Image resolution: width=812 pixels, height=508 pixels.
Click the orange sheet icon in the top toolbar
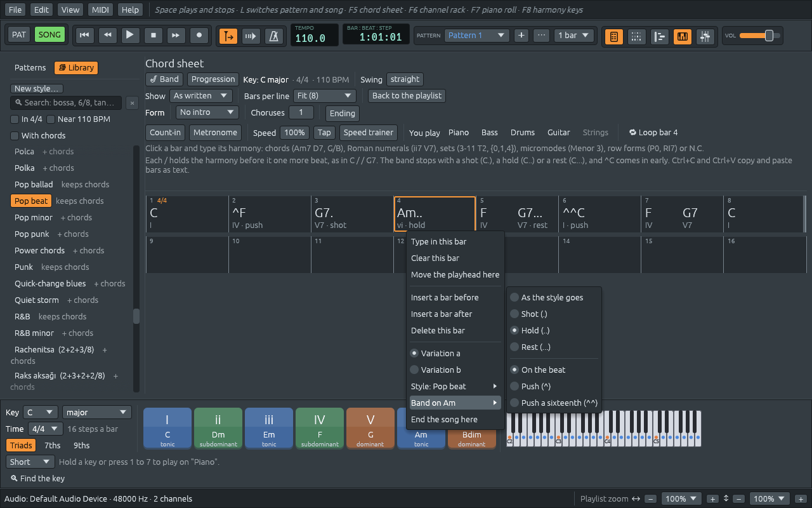(613, 36)
